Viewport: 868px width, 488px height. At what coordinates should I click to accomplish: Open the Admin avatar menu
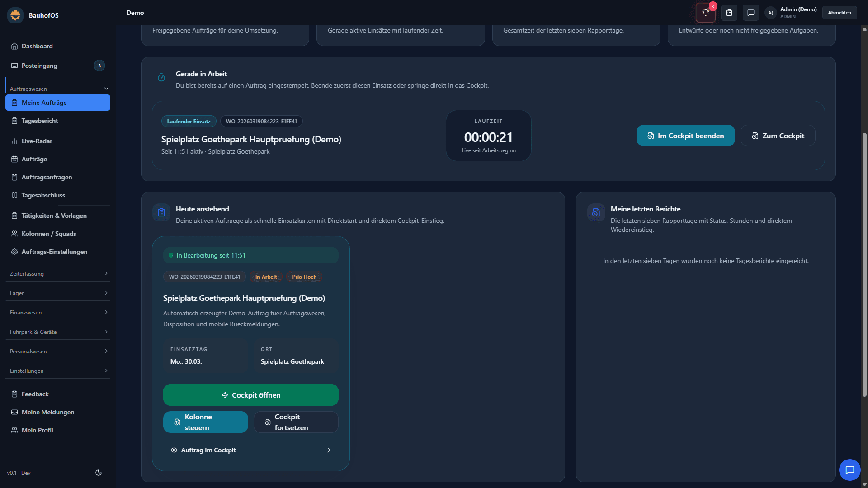tap(771, 13)
